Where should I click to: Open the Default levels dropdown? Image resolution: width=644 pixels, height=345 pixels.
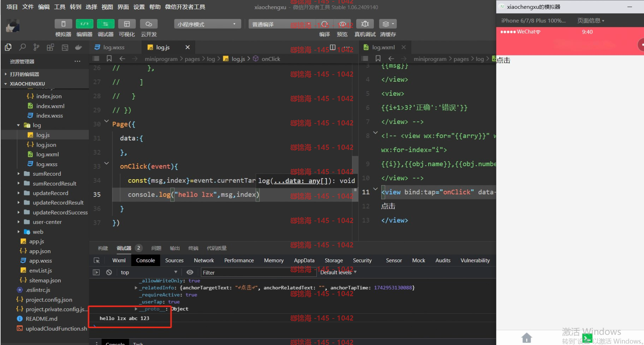pos(338,272)
